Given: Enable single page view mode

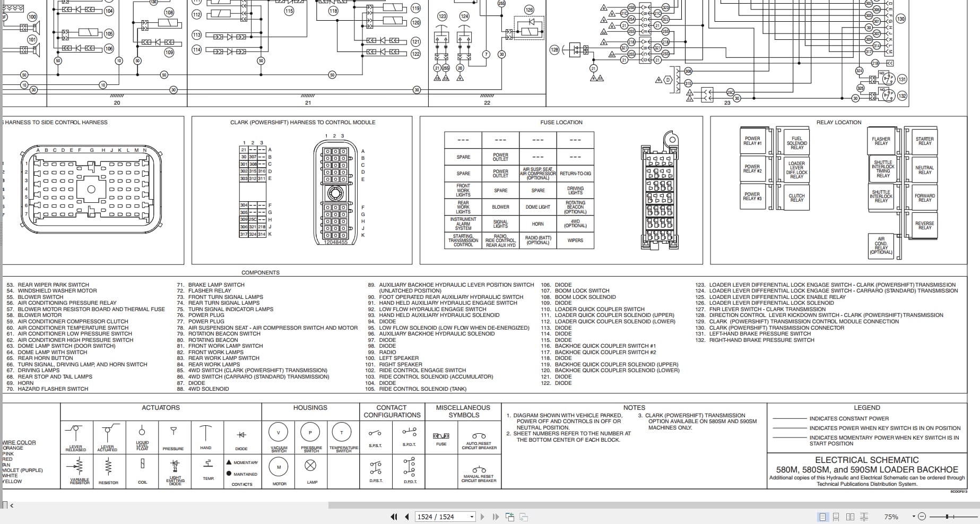Looking at the screenshot, I should click(x=823, y=517).
